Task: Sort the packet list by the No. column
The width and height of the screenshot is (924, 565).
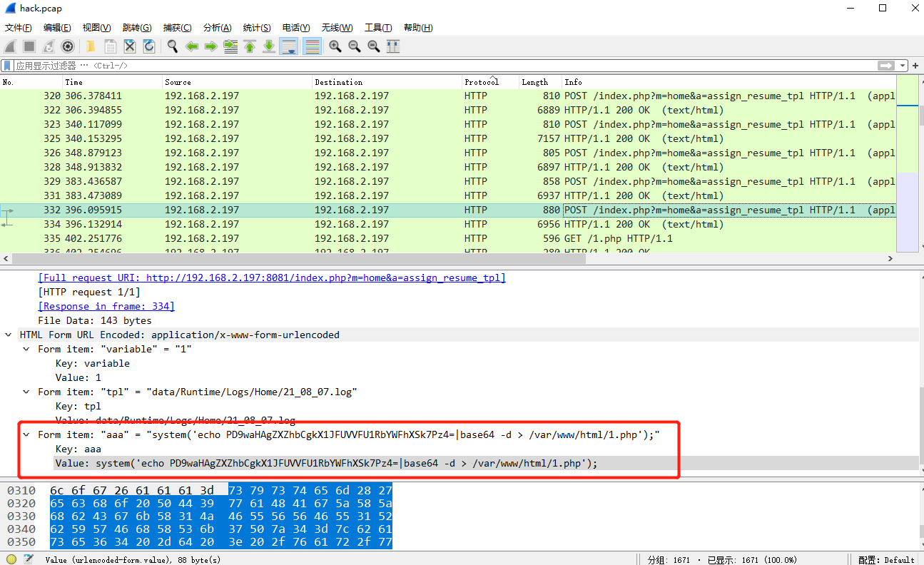Action: [31, 82]
